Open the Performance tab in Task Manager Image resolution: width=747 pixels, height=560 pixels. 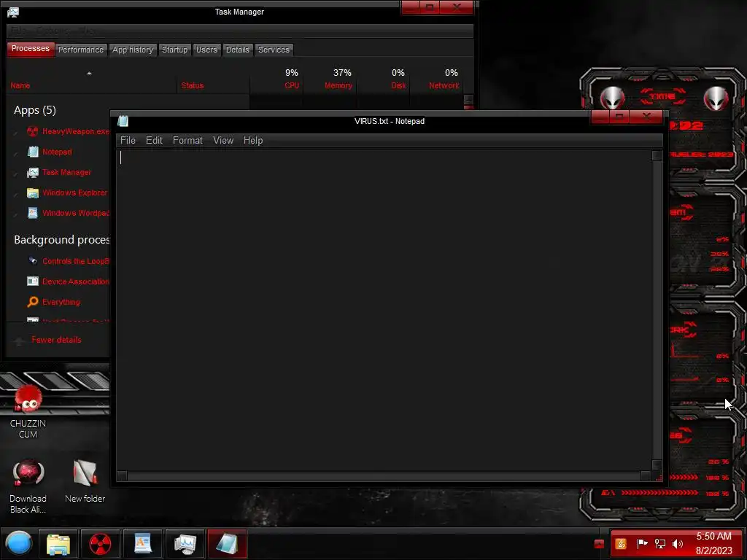(x=80, y=50)
